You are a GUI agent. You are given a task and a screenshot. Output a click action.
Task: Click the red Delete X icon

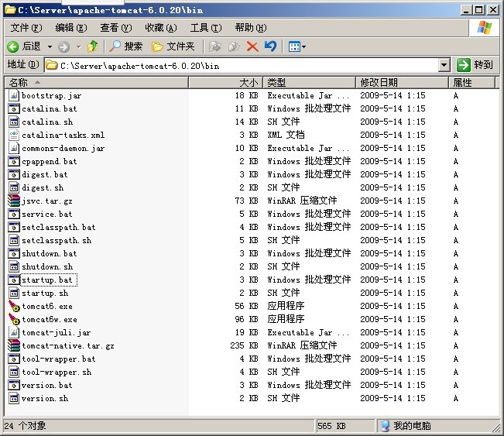click(252, 46)
